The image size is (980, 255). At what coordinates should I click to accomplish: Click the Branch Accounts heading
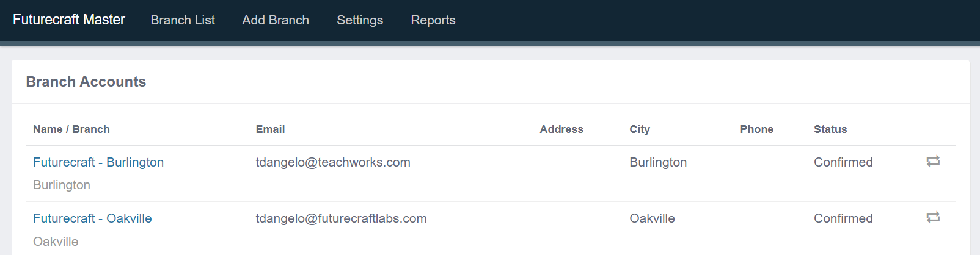click(86, 82)
